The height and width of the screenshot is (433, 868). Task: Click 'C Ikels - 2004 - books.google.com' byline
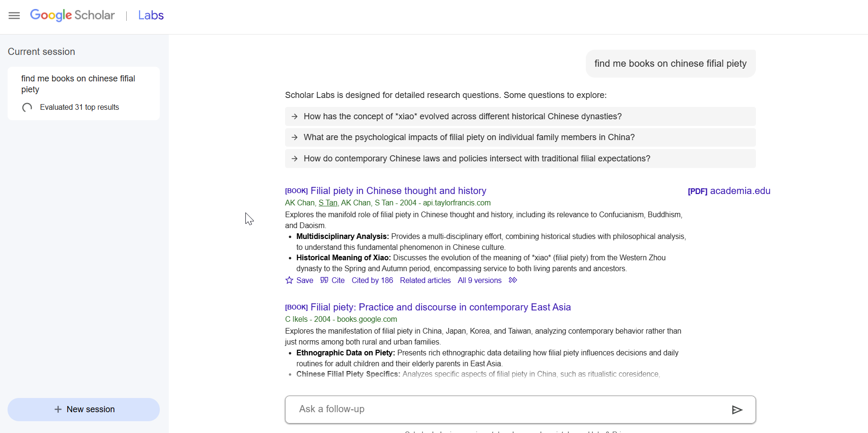[x=341, y=319]
